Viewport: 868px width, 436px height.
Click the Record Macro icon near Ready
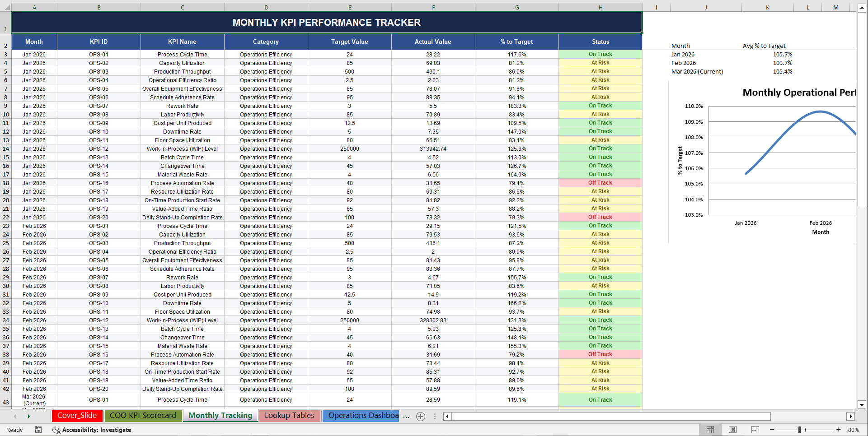point(38,430)
